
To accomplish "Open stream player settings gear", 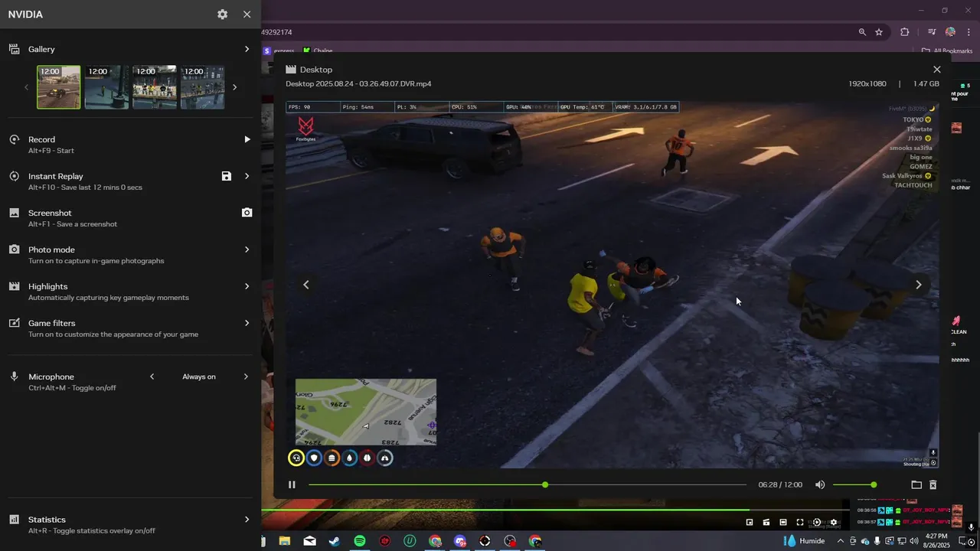I will pos(834,522).
